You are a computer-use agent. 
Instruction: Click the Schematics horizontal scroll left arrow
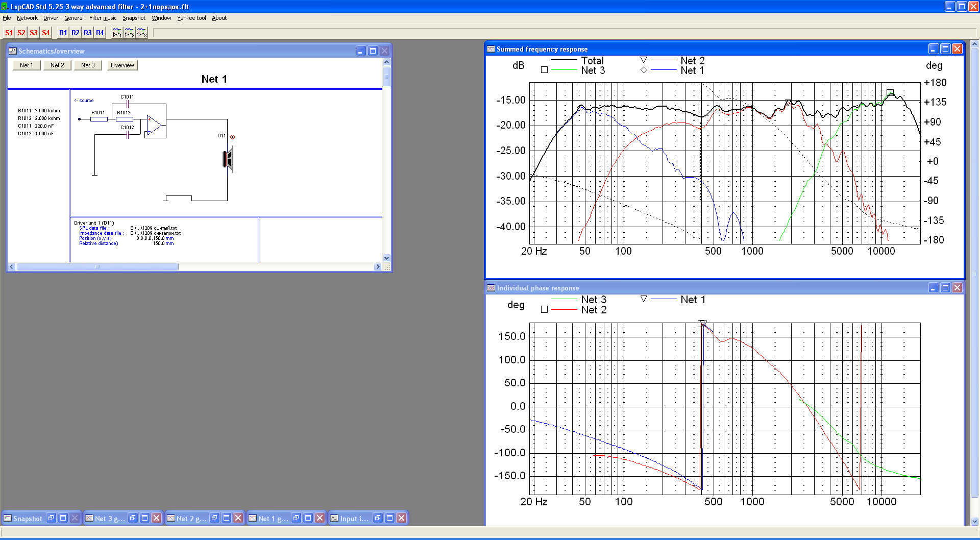point(12,266)
